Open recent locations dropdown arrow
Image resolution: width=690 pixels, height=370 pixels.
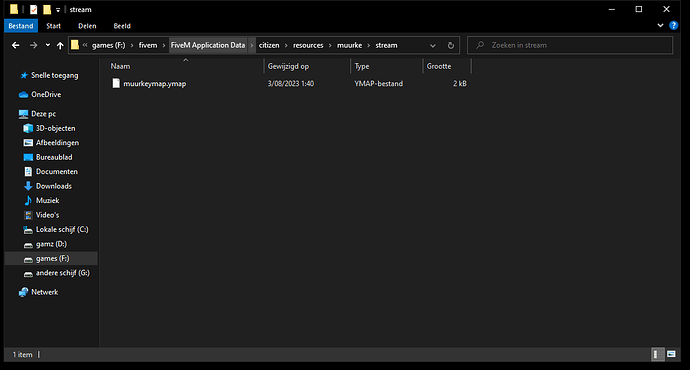coord(48,45)
